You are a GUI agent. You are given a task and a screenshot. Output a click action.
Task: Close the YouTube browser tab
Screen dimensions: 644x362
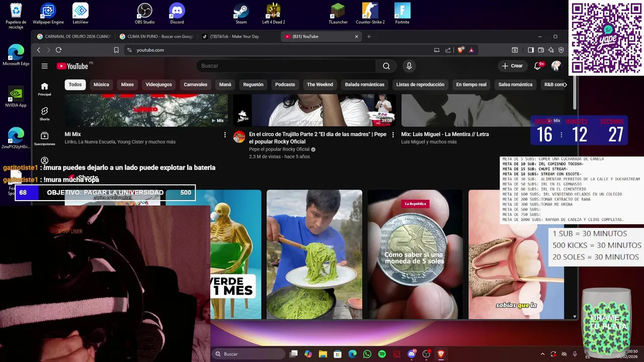[x=356, y=37]
